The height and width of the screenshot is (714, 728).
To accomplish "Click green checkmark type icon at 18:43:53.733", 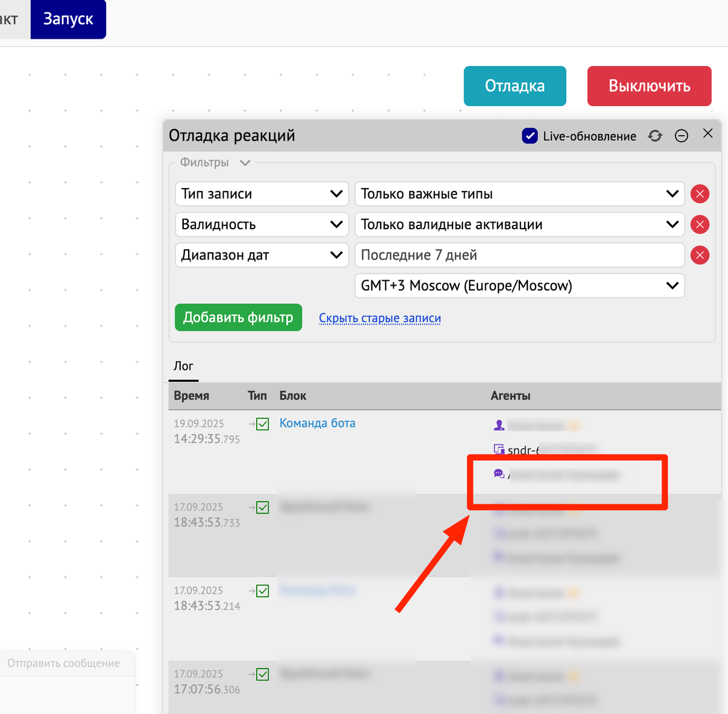I will point(262,508).
